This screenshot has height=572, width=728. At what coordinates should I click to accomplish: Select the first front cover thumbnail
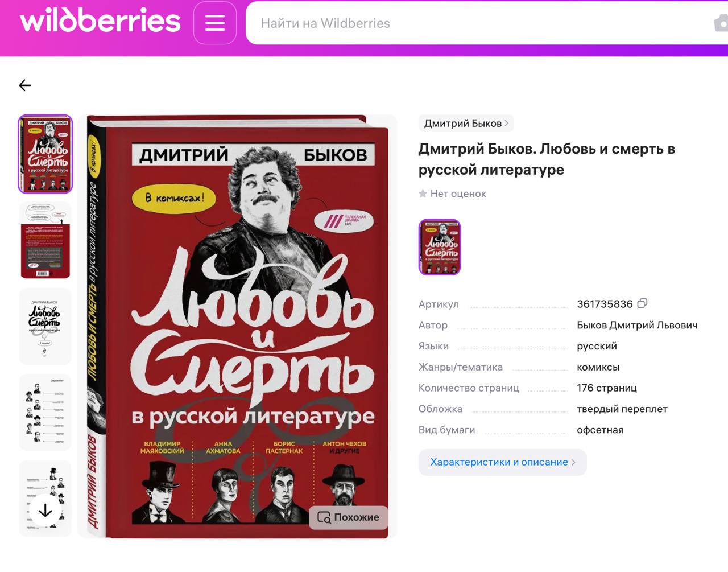pyautogui.click(x=45, y=154)
